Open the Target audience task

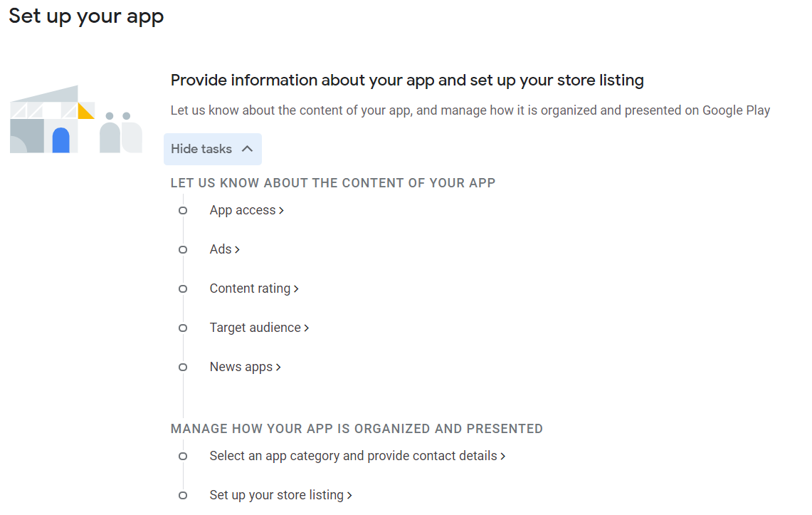pos(259,328)
